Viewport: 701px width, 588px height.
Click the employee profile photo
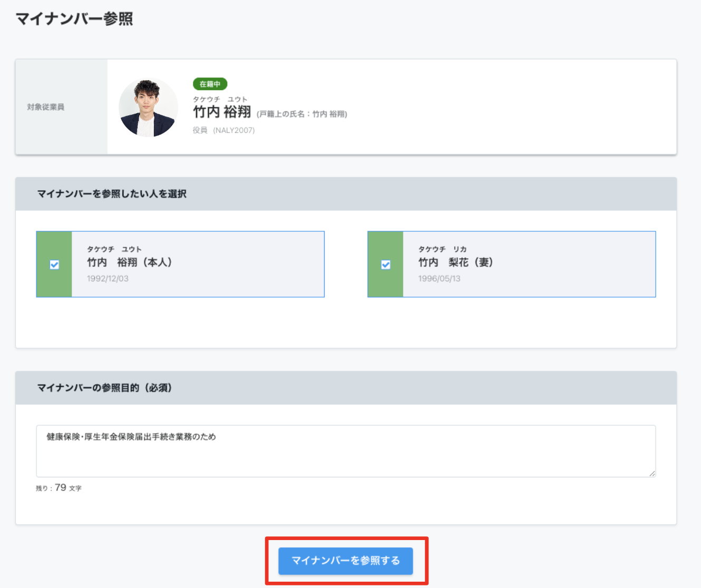[149, 107]
